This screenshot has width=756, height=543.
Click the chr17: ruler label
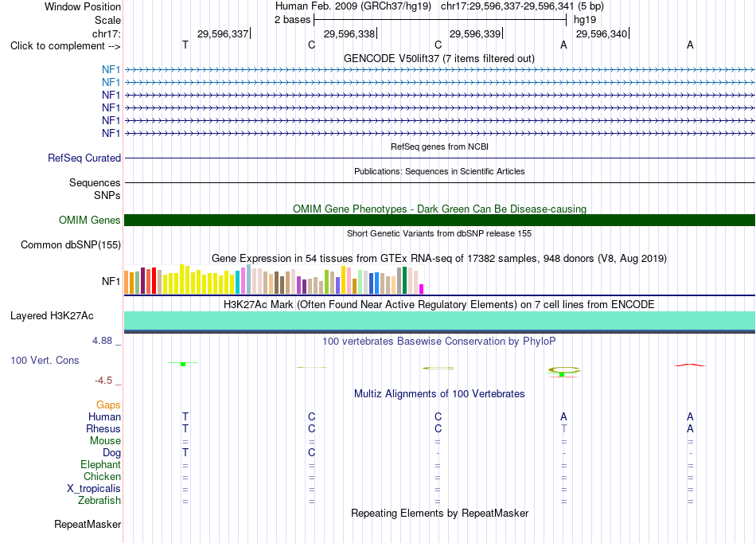[106, 33]
